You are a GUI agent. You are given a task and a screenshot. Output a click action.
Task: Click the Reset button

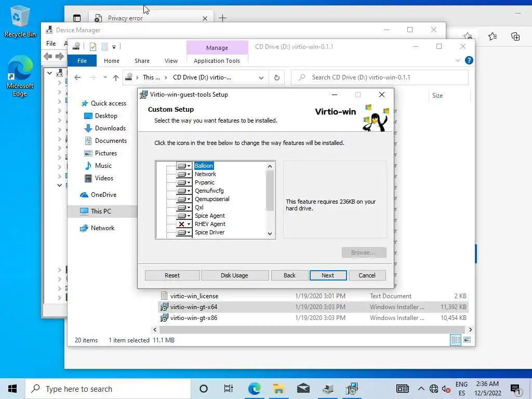tap(172, 275)
